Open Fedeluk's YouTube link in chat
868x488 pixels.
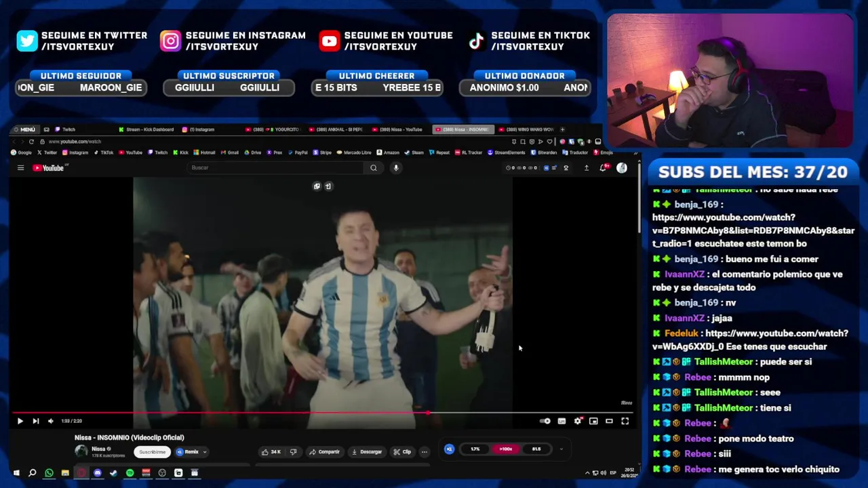pyautogui.click(x=749, y=340)
